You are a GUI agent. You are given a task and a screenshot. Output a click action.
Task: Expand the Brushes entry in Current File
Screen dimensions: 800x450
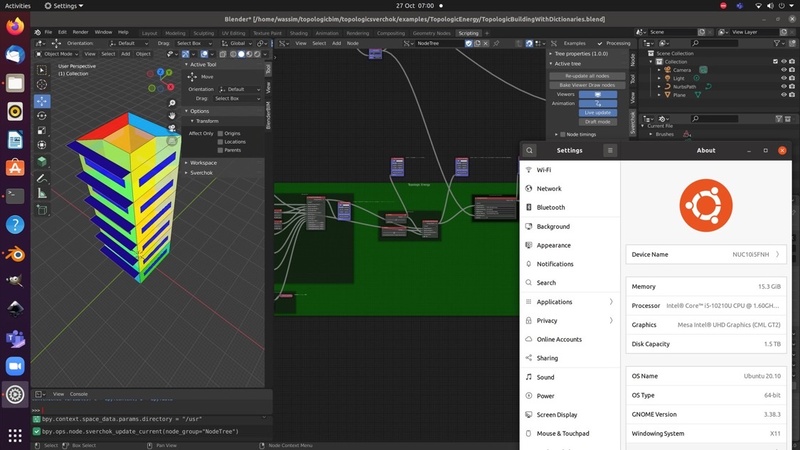(x=651, y=134)
